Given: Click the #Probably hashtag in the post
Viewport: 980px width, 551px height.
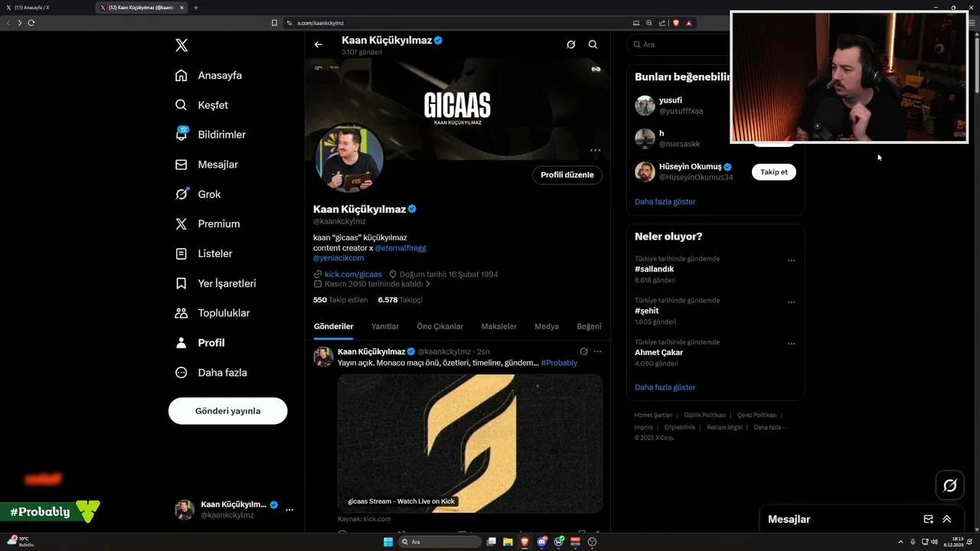Looking at the screenshot, I should coord(559,363).
